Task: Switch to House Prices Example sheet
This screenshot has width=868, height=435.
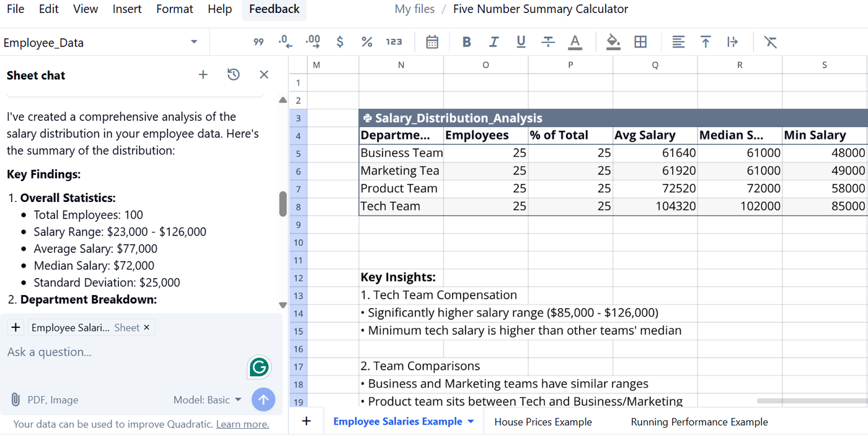Action: pos(543,422)
